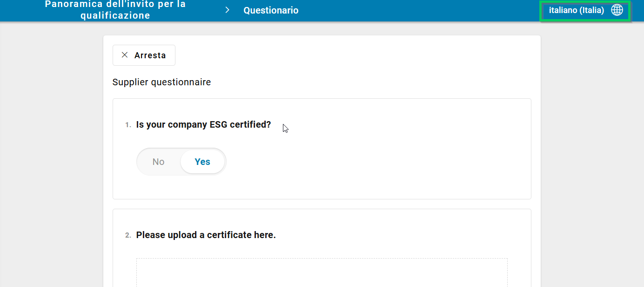Click empty space in the blue header bar
Viewport: 644px width, 287px height.
[419, 10]
